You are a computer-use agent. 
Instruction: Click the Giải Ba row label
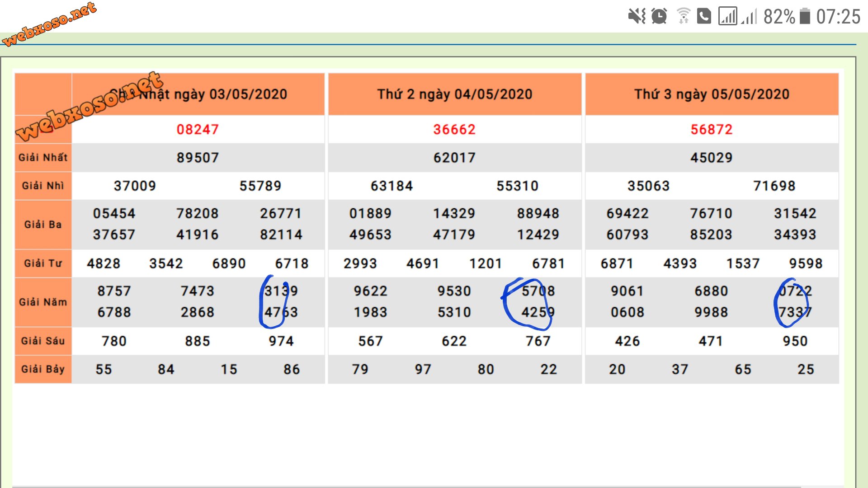pos(43,225)
